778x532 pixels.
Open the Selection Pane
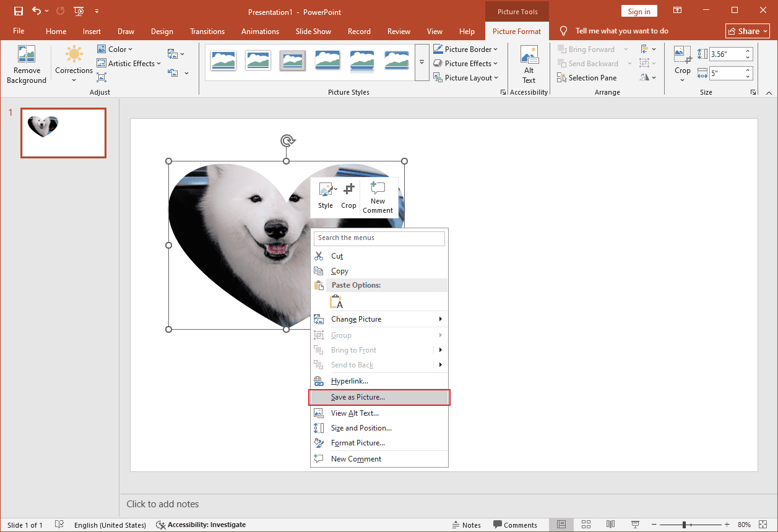tap(587, 77)
